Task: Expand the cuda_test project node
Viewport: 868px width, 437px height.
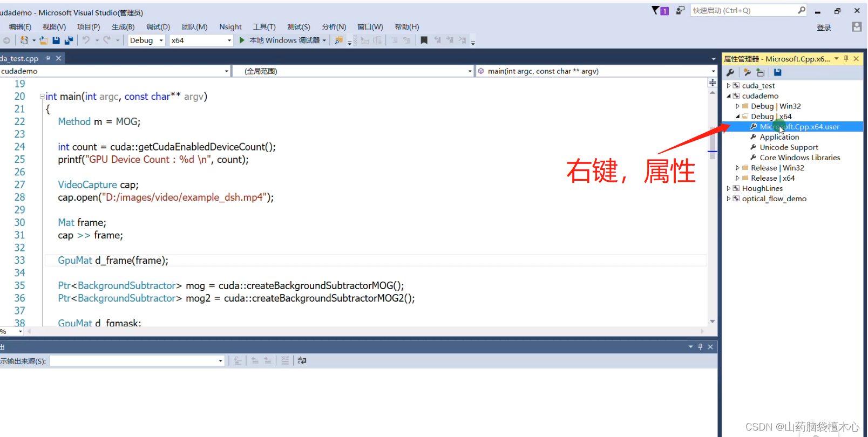Action: tap(728, 86)
